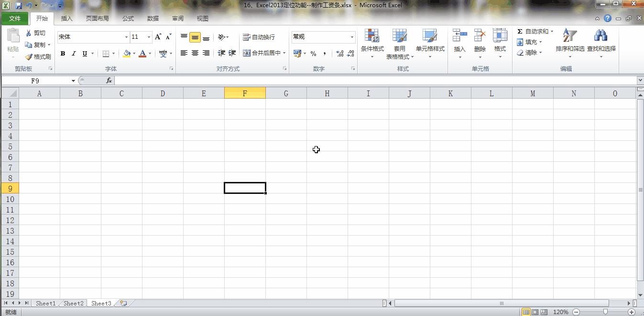Click increase indent icon

(x=232, y=53)
